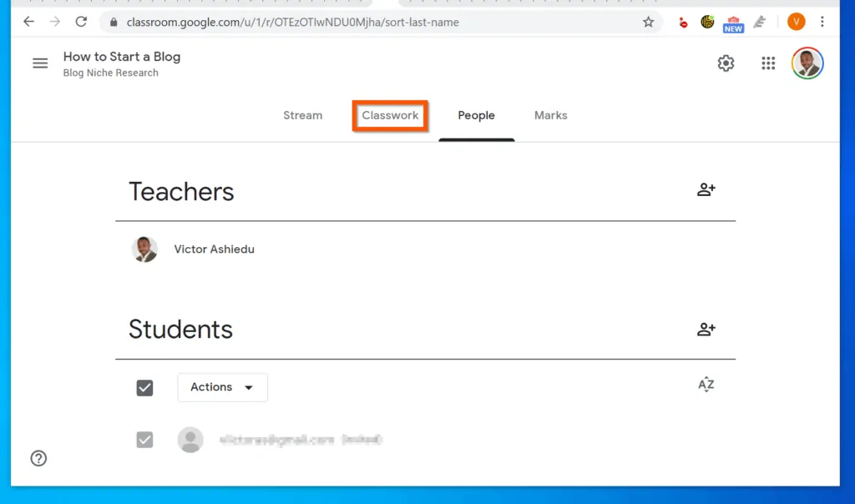
Task: Open the Help question mark icon
Action: click(x=38, y=458)
